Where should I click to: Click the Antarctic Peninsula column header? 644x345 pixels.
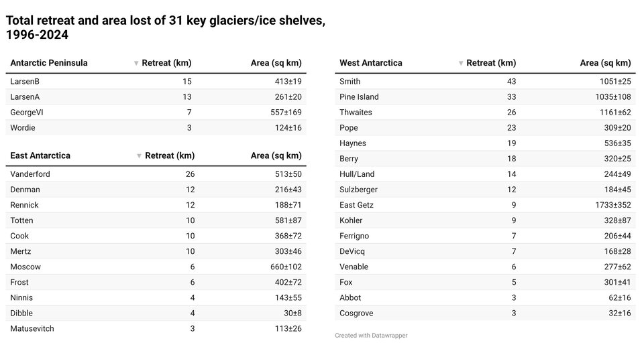tap(49, 63)
